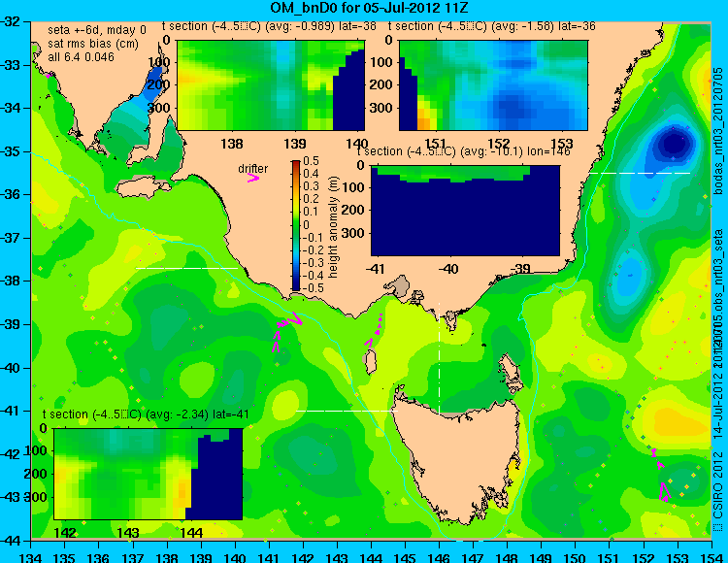The image size is (728, 563).
Task: Click the -41 latitude label on the left axis
Action: (x=11, y=411)
